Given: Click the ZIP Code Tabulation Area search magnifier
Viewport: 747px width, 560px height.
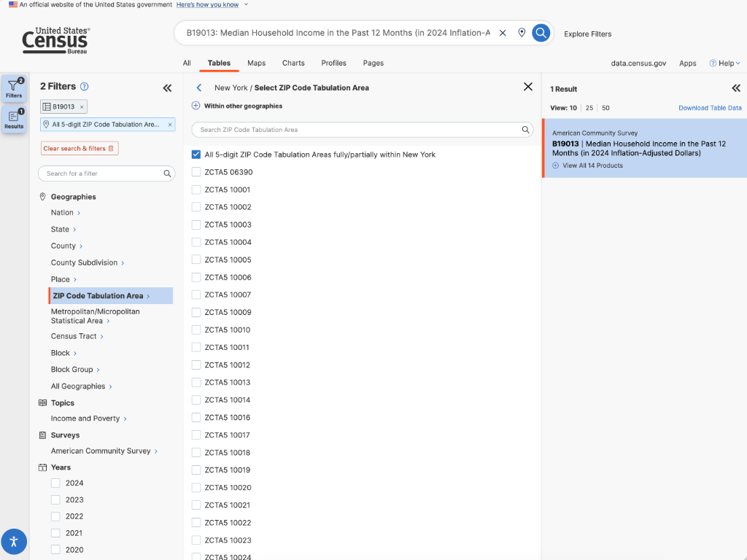Looking at the screenshot, I should [525, 130].
